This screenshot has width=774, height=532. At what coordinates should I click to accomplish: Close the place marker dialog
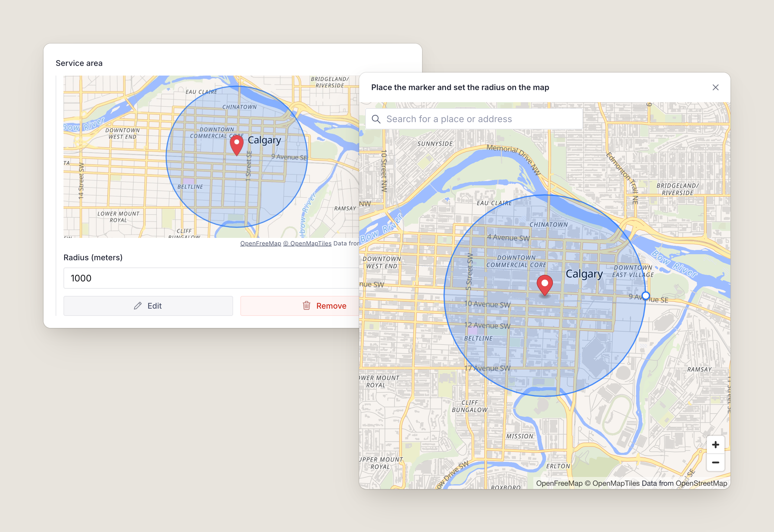[x=715, y=87]
